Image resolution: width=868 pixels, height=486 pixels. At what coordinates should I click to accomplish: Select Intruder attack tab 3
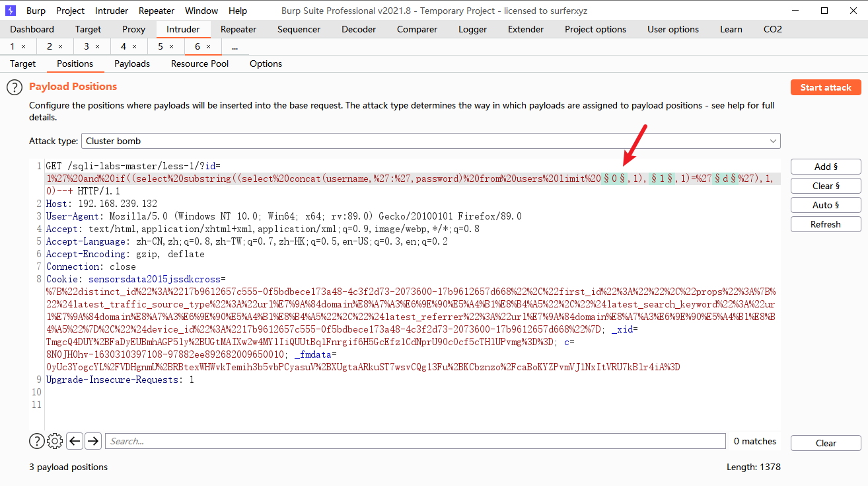87,46
